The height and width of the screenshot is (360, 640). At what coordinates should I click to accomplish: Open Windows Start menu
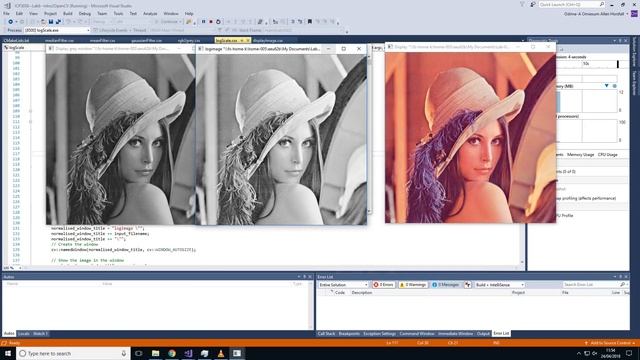point(8,353)
